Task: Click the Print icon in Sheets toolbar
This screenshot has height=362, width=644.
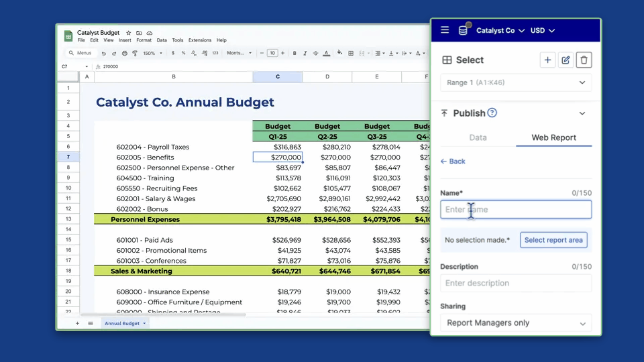Action: (125, 53)
